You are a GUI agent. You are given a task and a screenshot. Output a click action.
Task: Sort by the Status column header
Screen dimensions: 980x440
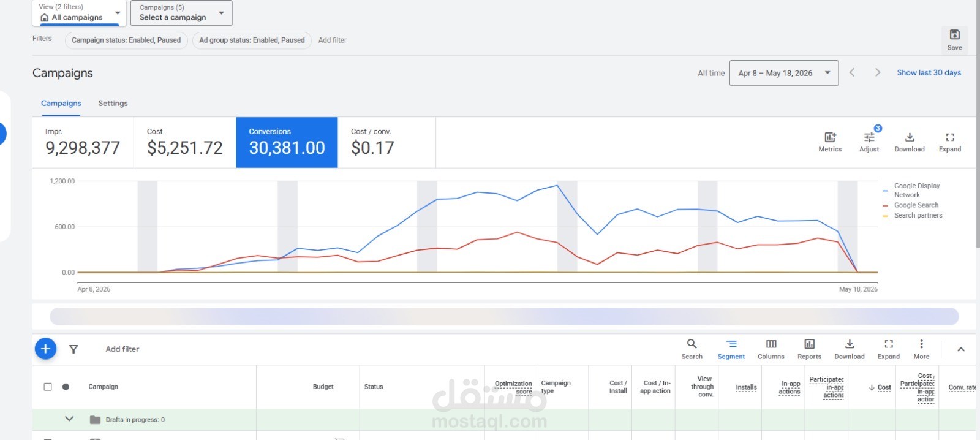coord(374,387)
